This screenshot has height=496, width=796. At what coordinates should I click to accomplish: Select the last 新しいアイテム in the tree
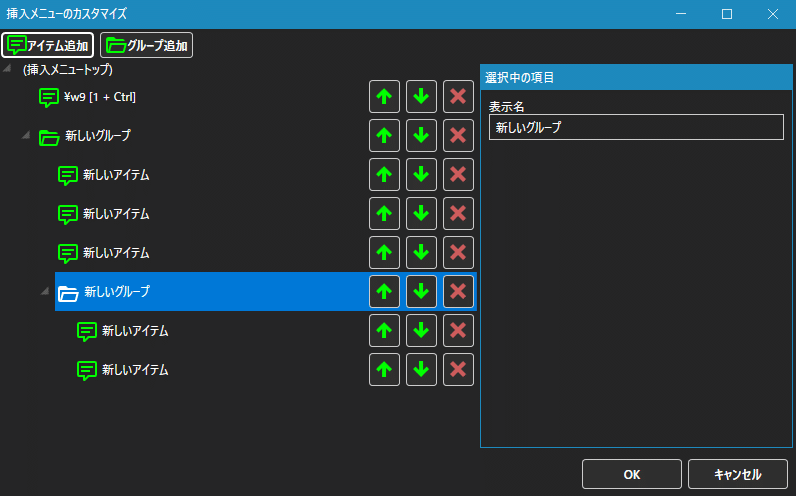pos(276,370)
